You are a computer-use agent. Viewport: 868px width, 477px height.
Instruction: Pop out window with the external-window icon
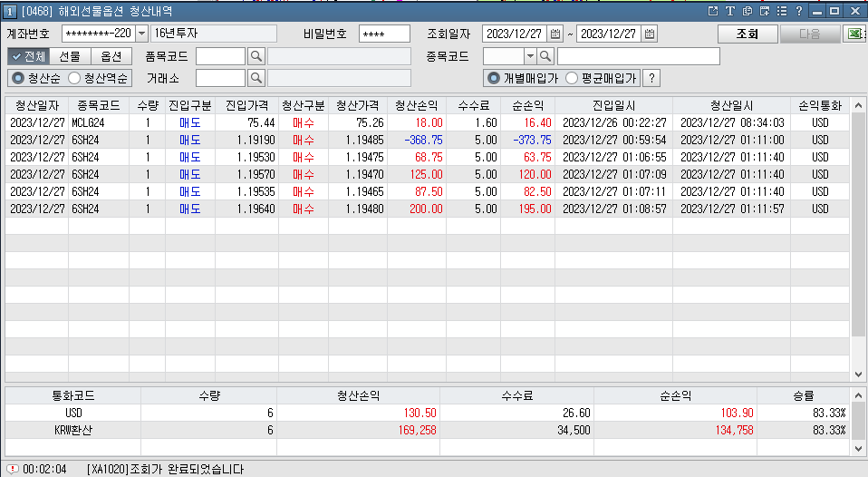click(713, 11)
